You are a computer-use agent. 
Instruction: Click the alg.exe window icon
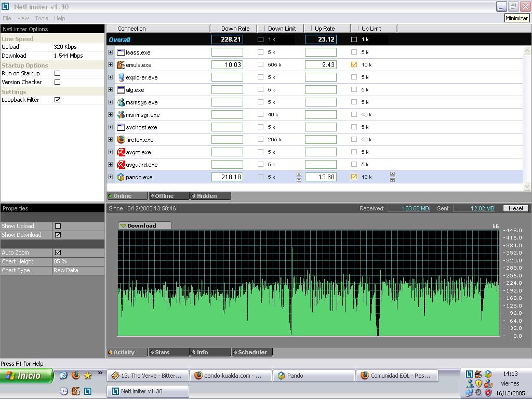click(121, 89)
